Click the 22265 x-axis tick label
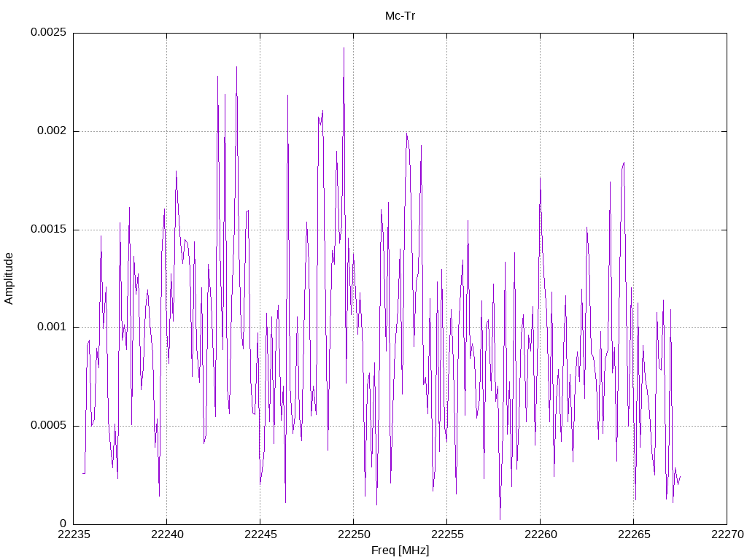 634,534
